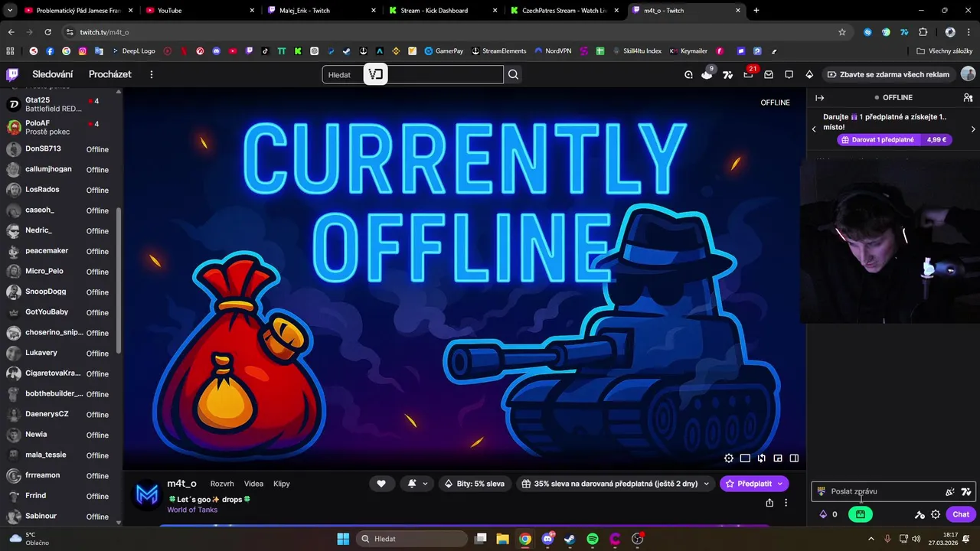The image size is (980, 551).
Task: Switch to YouTube browser tab
Action: 200,10
